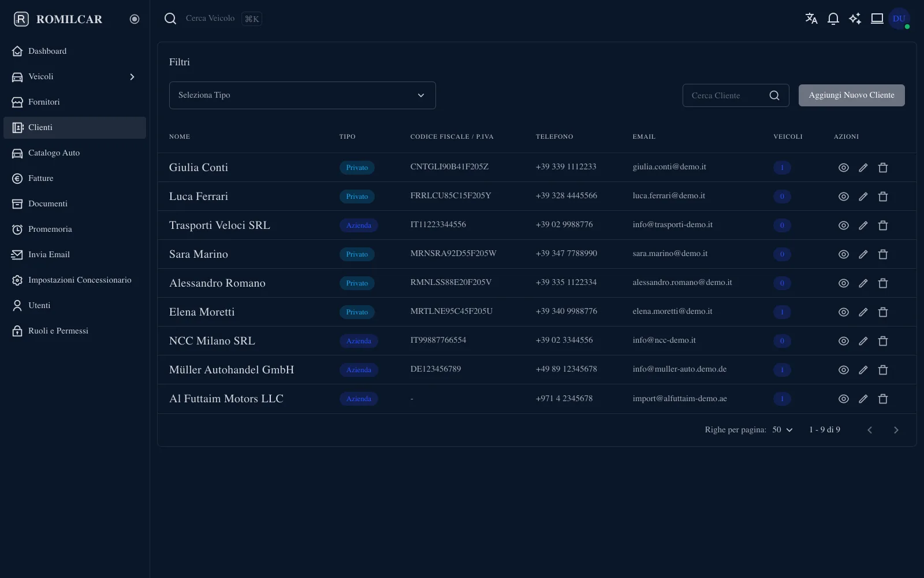Click the monitor display icon

pos(877,18)
